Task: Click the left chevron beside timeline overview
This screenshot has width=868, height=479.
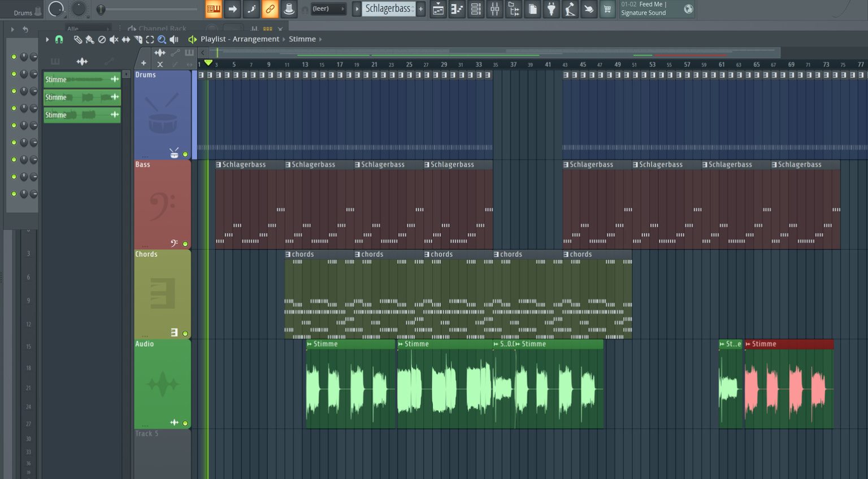Action: (202, 53)
